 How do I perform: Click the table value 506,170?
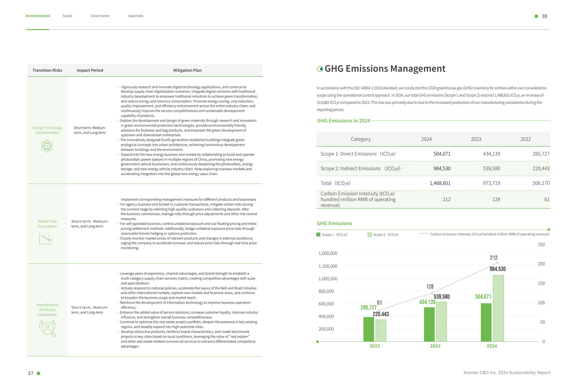click(x=541, y=183)
